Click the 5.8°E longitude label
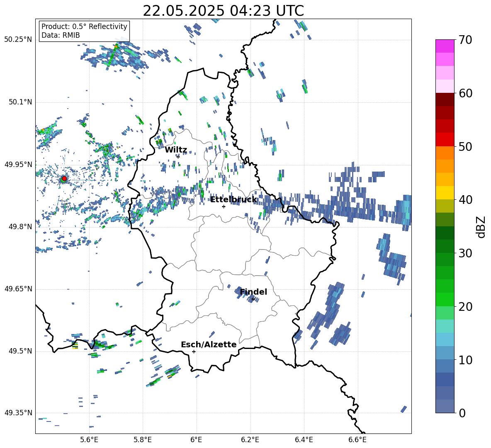 [x=143, y=440]
